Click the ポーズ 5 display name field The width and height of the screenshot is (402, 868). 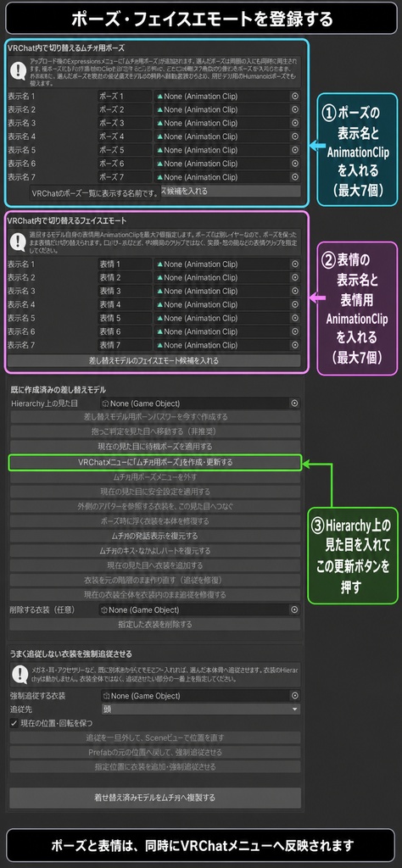[125, 150]
